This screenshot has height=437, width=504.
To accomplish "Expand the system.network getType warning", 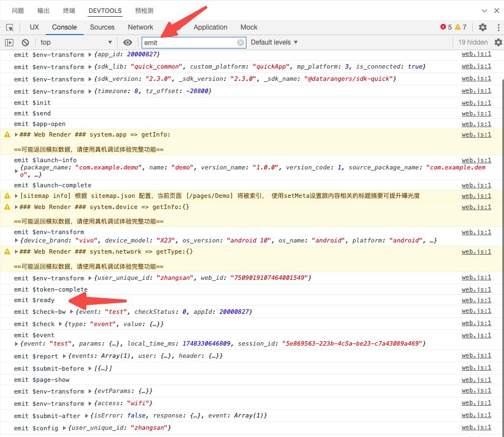I will point(16,251).
